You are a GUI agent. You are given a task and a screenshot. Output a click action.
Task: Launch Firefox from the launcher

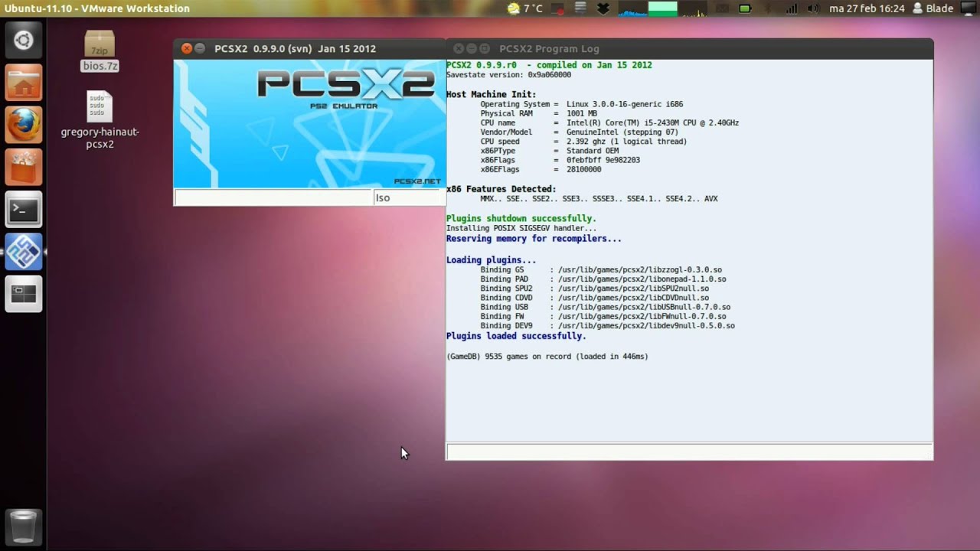pos(24,125)
